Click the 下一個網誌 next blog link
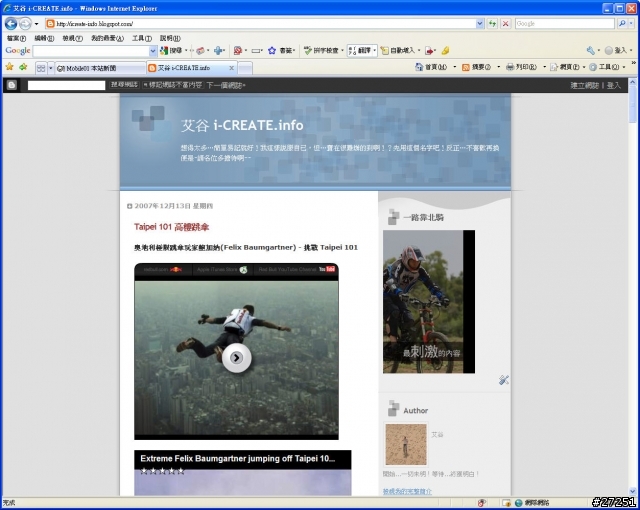This screenshot has height=510, width=640. pos(225,85)
